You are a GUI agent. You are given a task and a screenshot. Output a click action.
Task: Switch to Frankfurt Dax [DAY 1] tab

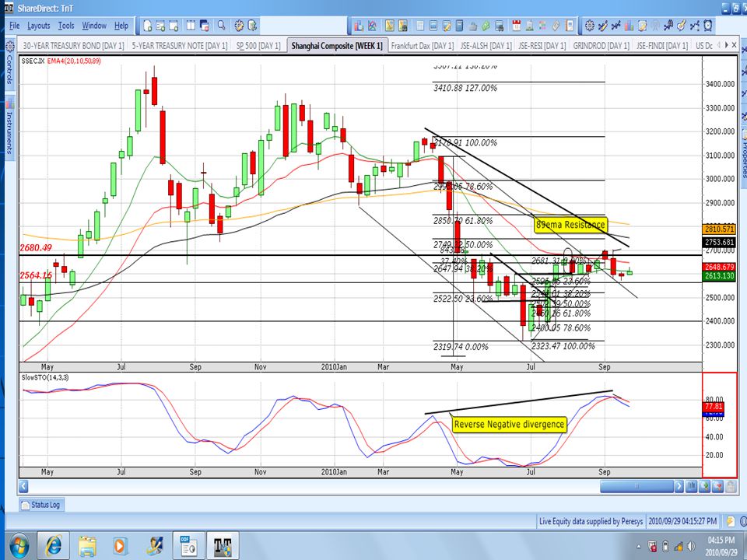pos(422,46)
